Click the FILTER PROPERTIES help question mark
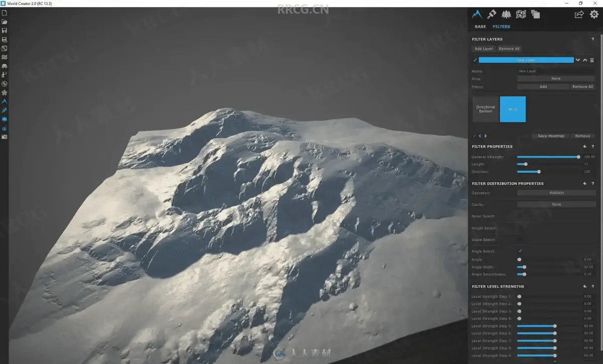 click(593, 147)
